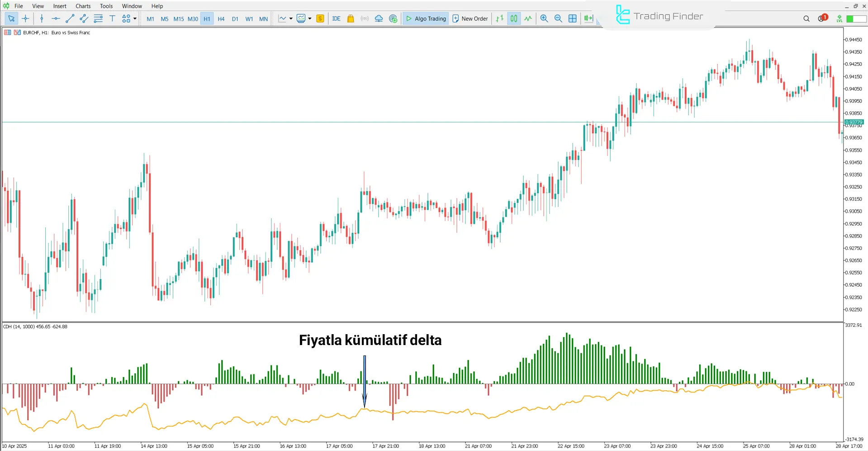Open the search magnifier at top right

tap(806, 19)
